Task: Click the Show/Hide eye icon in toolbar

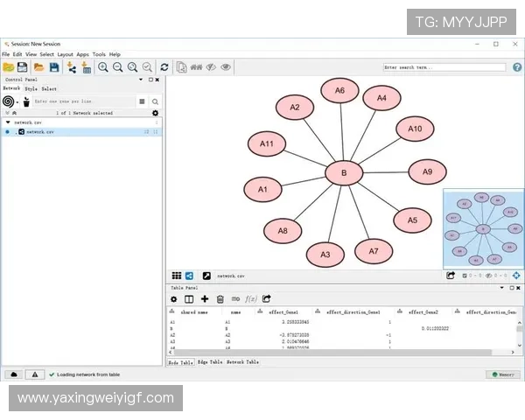Action: [226, 67]
